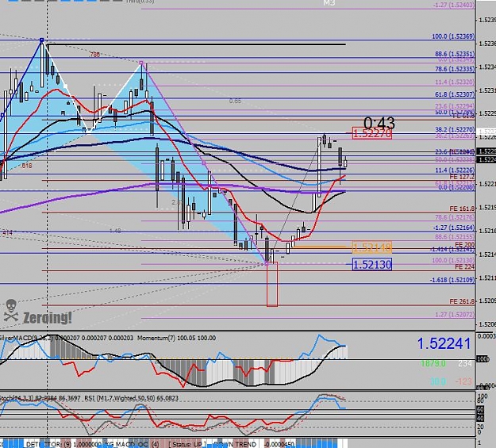
Task: Click the FE 261.8 expansion label
Action: click(462, 301)
